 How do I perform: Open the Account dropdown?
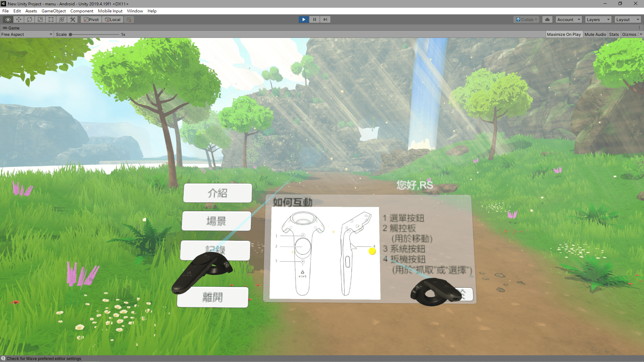tap(569, 19)
